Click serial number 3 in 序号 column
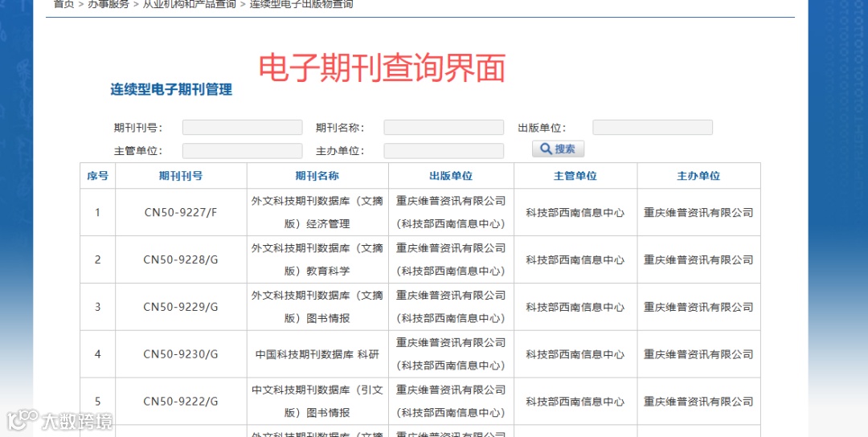The image size is (868, 437). [98, 307]
